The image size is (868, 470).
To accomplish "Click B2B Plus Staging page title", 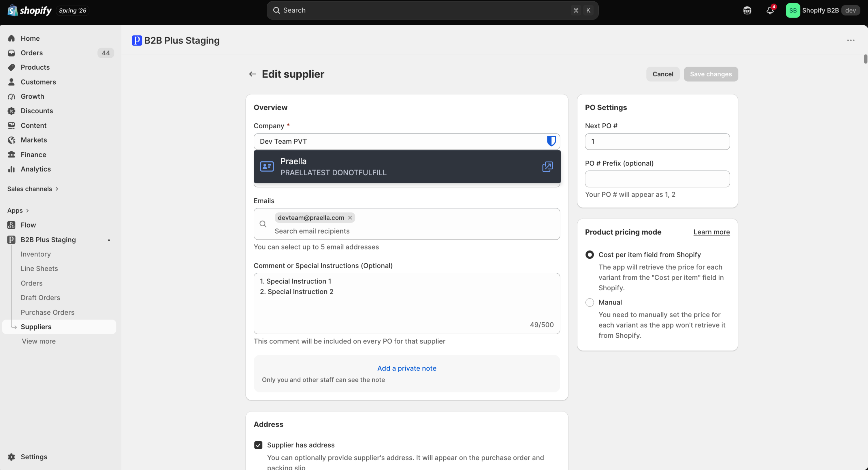I will point(182,40).
